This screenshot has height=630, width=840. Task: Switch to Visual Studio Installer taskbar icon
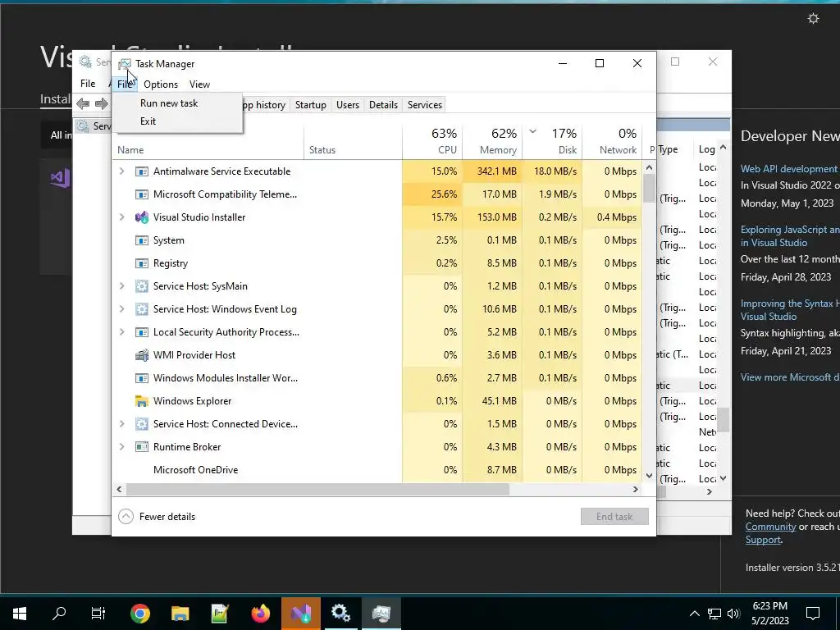coord(300,614)
